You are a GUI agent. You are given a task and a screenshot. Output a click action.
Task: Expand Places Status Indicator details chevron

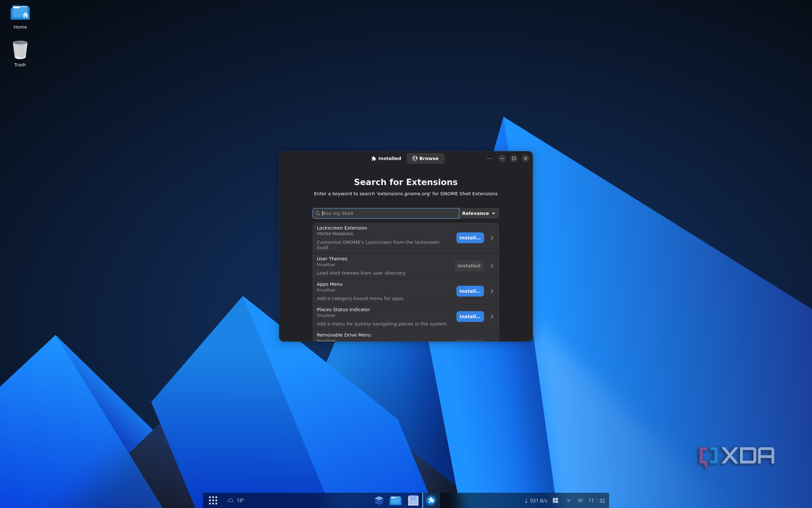[x=492, y=316]
